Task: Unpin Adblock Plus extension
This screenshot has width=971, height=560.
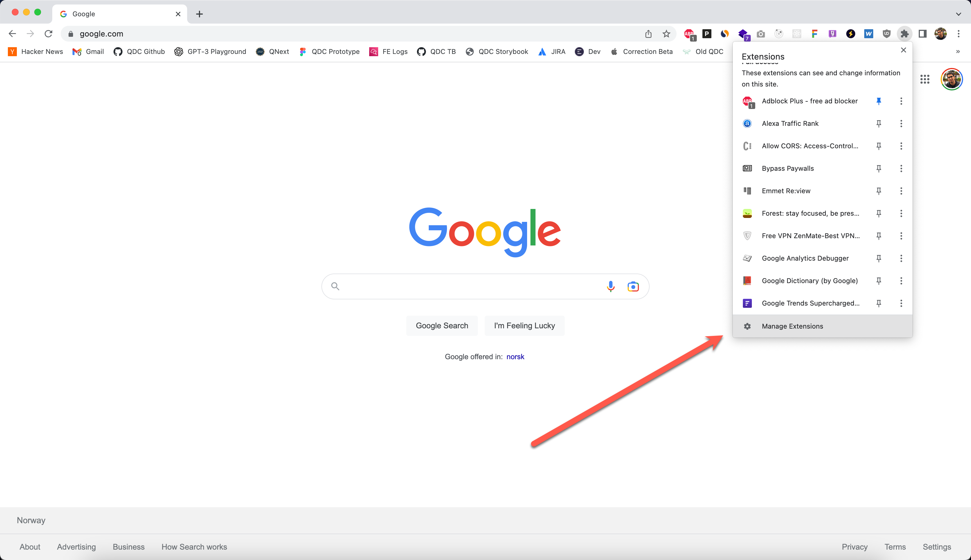Action: point(879,101)
